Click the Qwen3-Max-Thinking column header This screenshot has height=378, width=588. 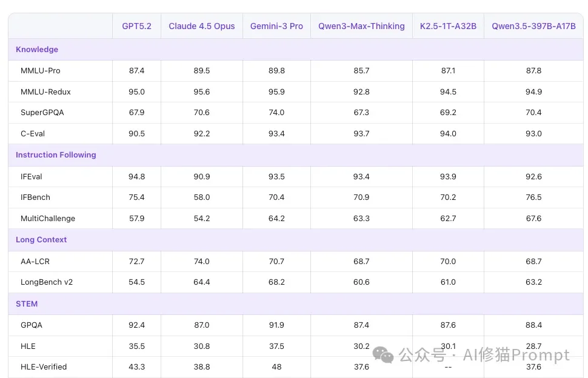tap(361, 26)
